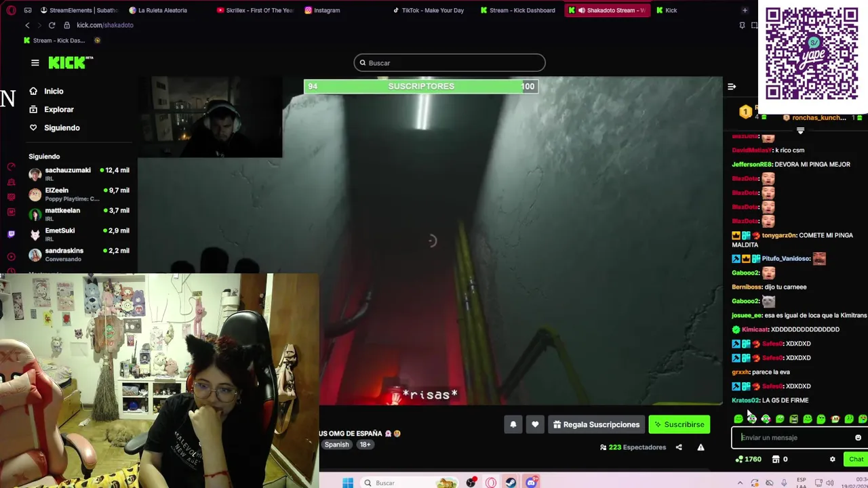Open Discord from the taskbar

tap(531, 483)
